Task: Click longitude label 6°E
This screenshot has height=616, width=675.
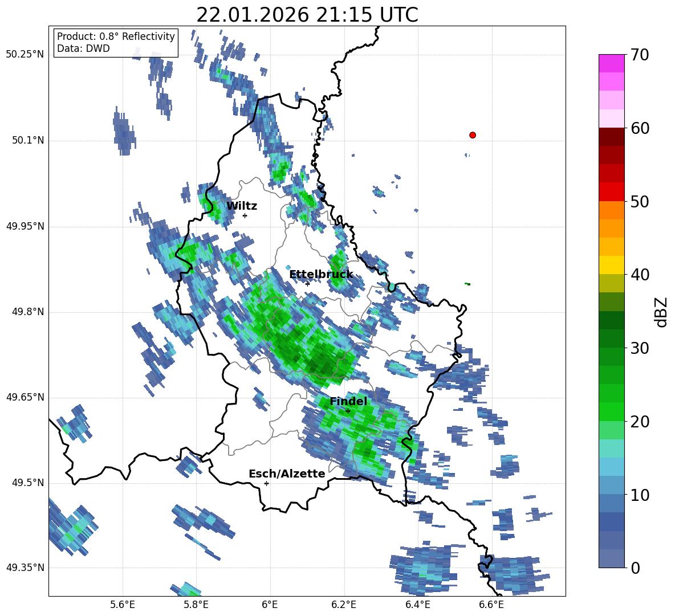Action: point(270,605)
